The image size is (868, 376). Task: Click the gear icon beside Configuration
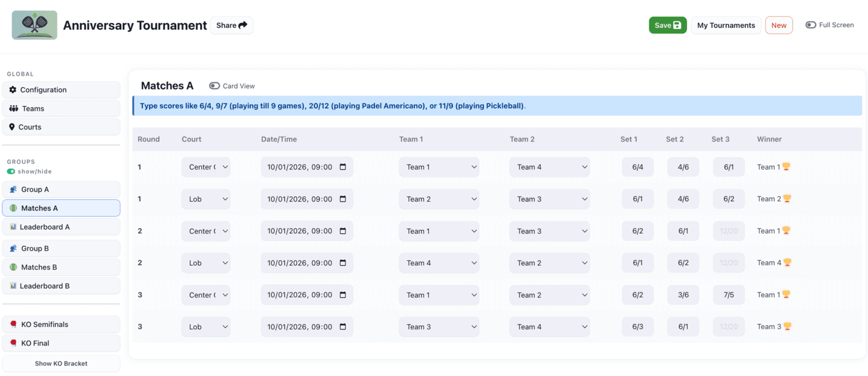[x=13, y=90]
